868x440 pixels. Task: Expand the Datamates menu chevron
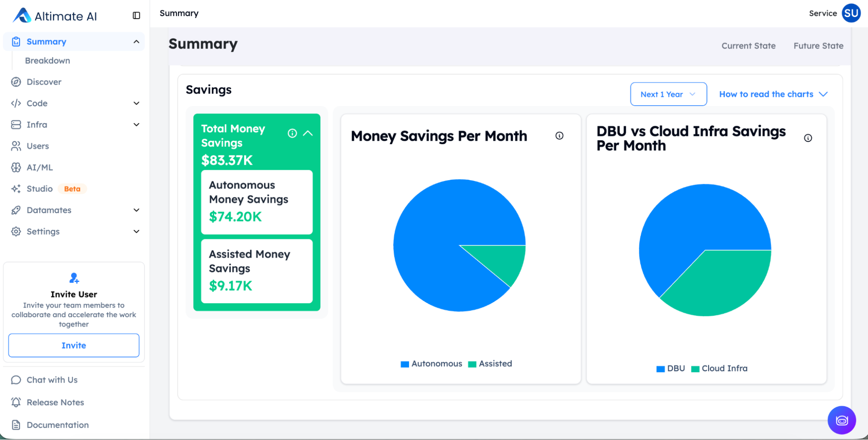[x=136, y=210]
